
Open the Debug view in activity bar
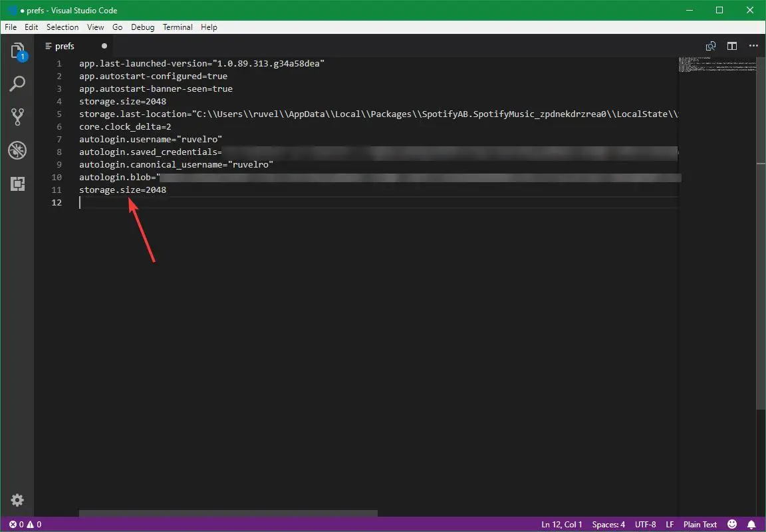click(17, 150)
